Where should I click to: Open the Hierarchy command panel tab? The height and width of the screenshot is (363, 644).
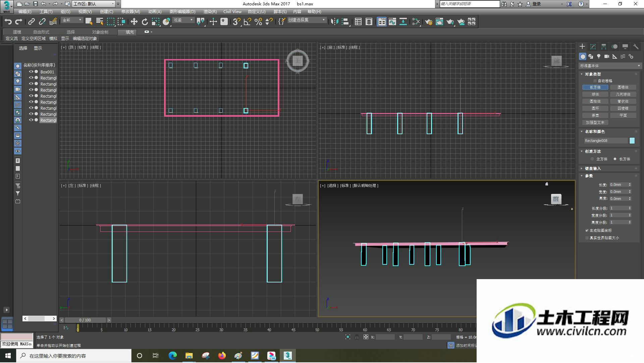point(604,47)
